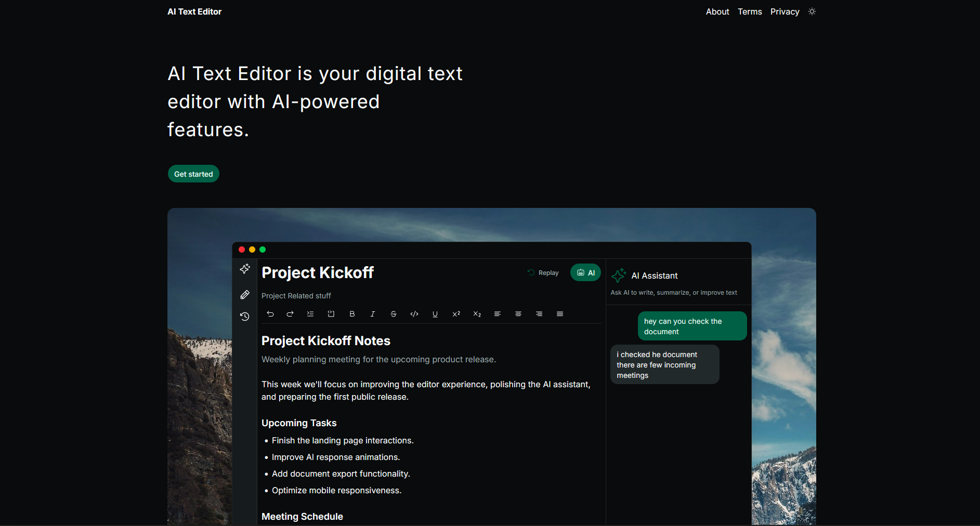
Task: Click the 'Project Kickoff Notes' heading
Action: (326, 341)
